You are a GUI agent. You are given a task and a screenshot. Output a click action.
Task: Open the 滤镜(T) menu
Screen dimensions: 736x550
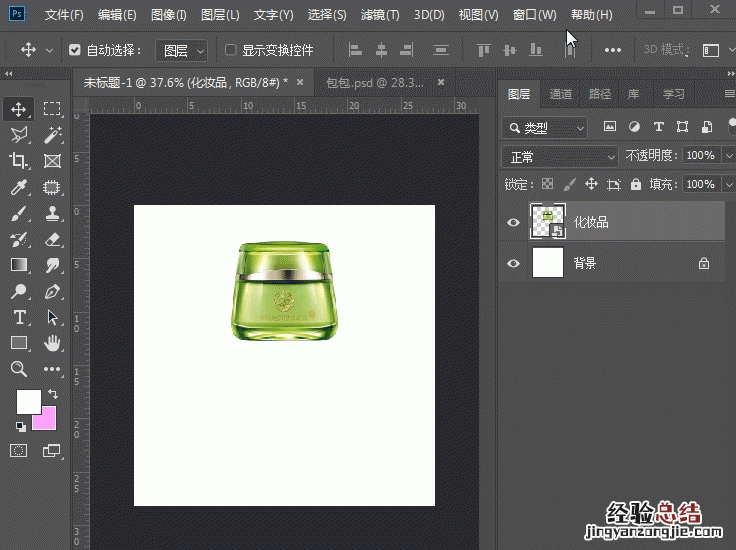point(380,15)
